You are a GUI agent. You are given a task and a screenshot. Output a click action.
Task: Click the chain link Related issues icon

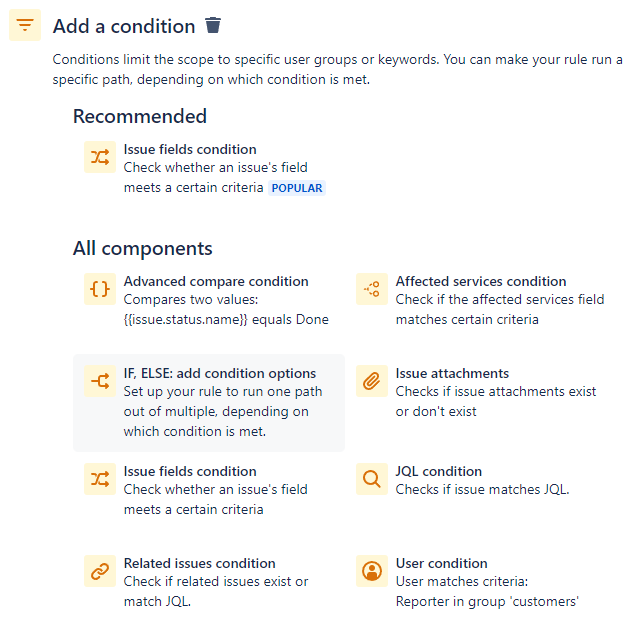(100, 571)
